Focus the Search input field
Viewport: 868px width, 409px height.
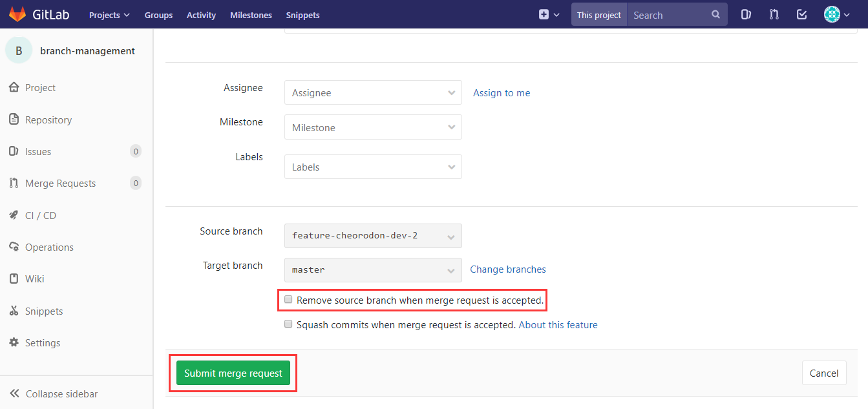669,14
